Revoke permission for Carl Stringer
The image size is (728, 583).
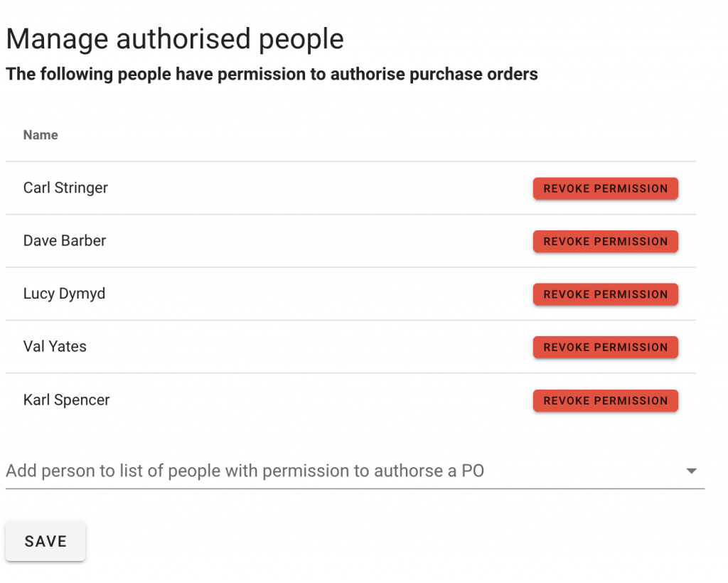pyautogui.click(x=605, y=188)
